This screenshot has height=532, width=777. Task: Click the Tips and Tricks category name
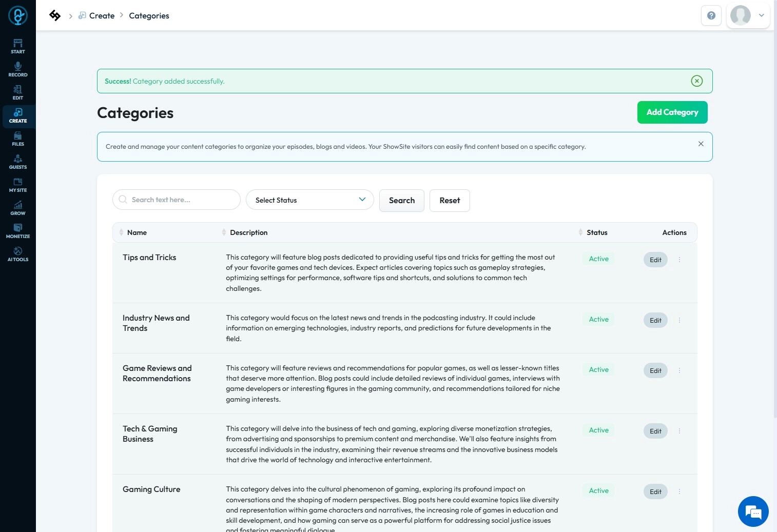(x=149, y=258)
